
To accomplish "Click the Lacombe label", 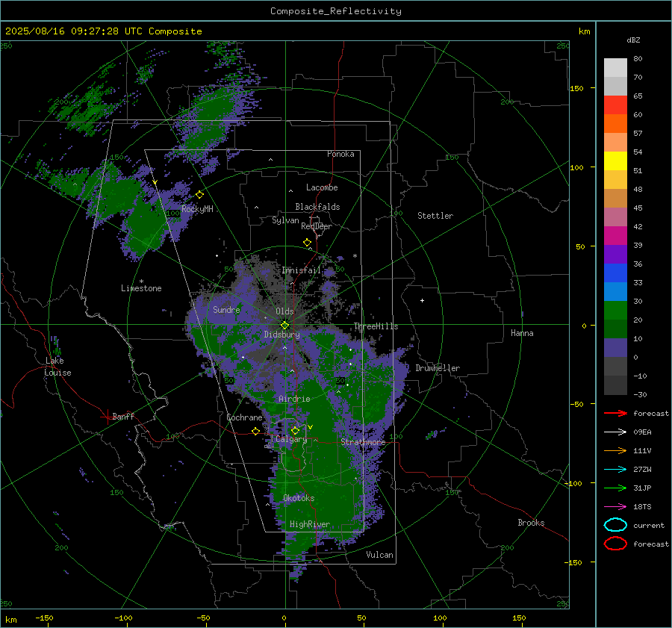I will click(x=322, y=187).
